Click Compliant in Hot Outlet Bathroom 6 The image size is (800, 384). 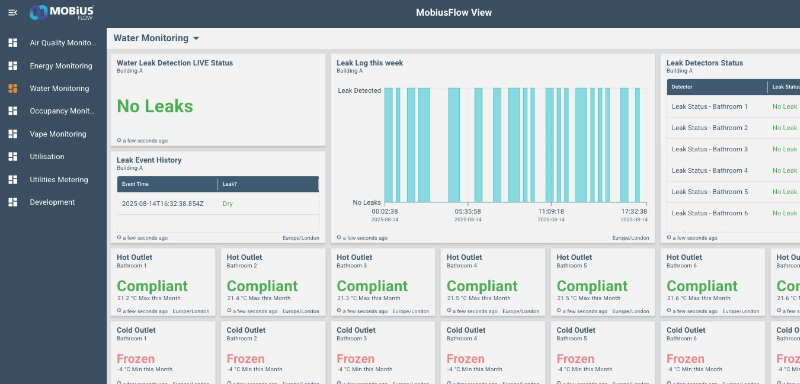[702, 286]
